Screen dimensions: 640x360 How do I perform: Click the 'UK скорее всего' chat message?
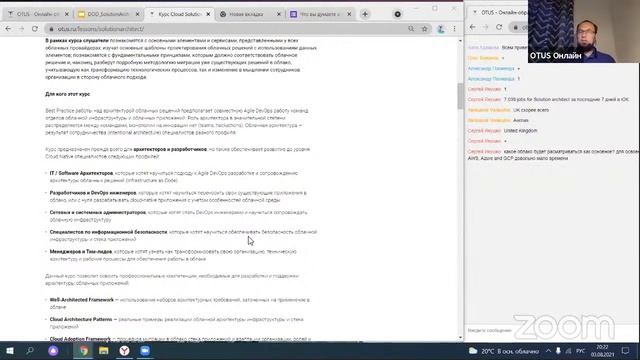pos(531,110)
